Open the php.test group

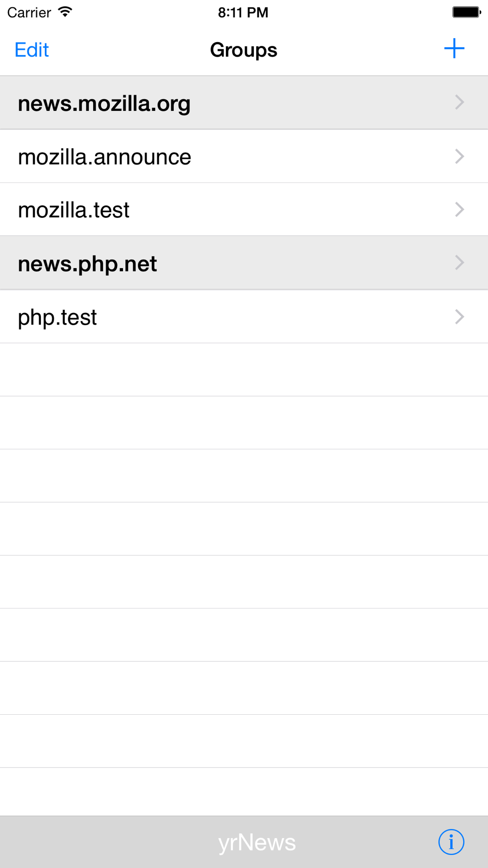58,317
